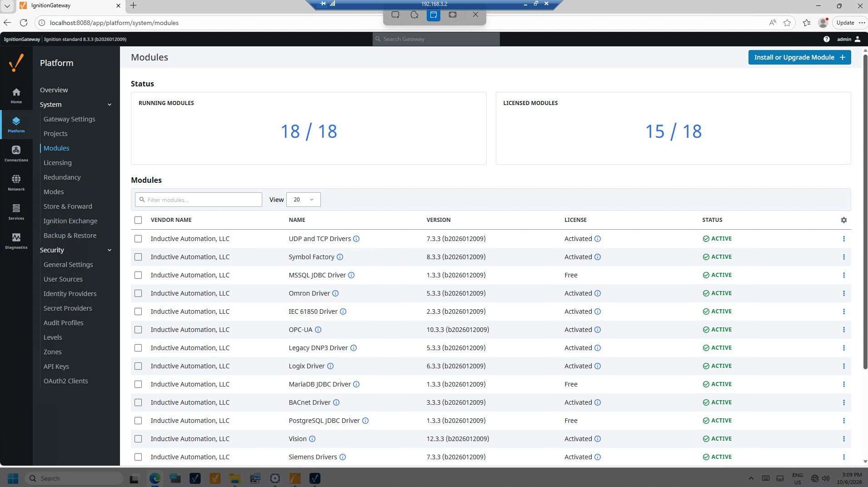Screen dimensions: 868x487
Task: Add page to browser favorites star
Action: coord(787,23)
